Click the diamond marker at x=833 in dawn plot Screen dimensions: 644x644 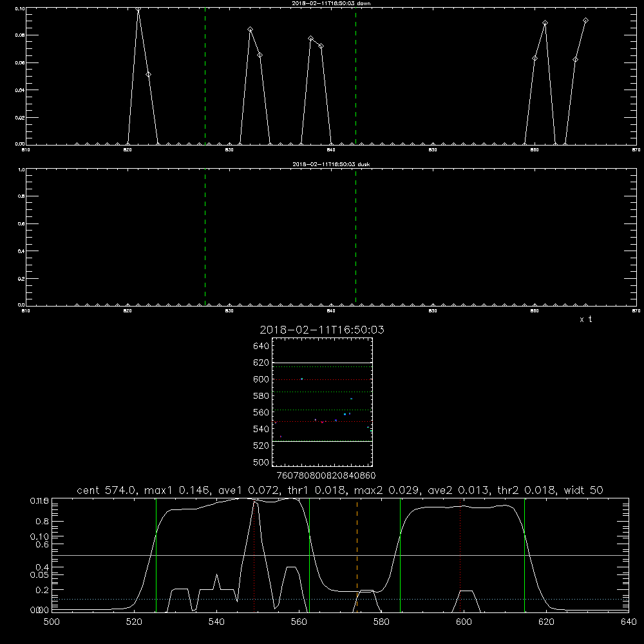click(x=260, y=55)
